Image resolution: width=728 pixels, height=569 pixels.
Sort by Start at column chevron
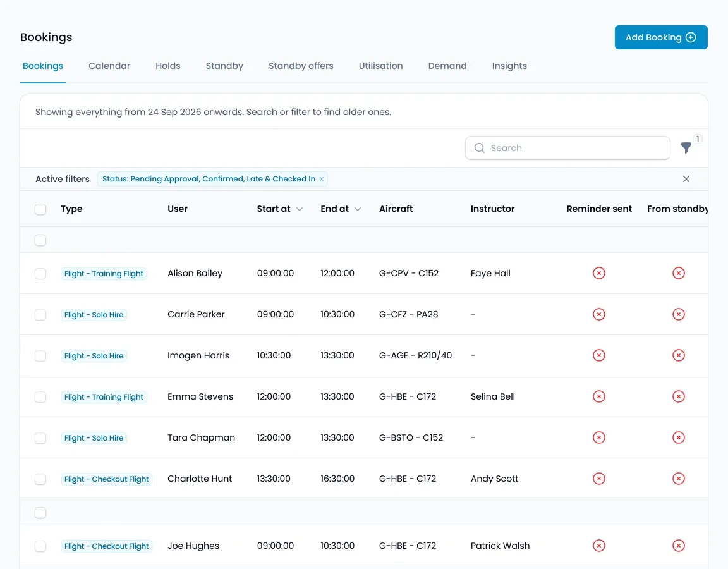[x=300, y=209]
